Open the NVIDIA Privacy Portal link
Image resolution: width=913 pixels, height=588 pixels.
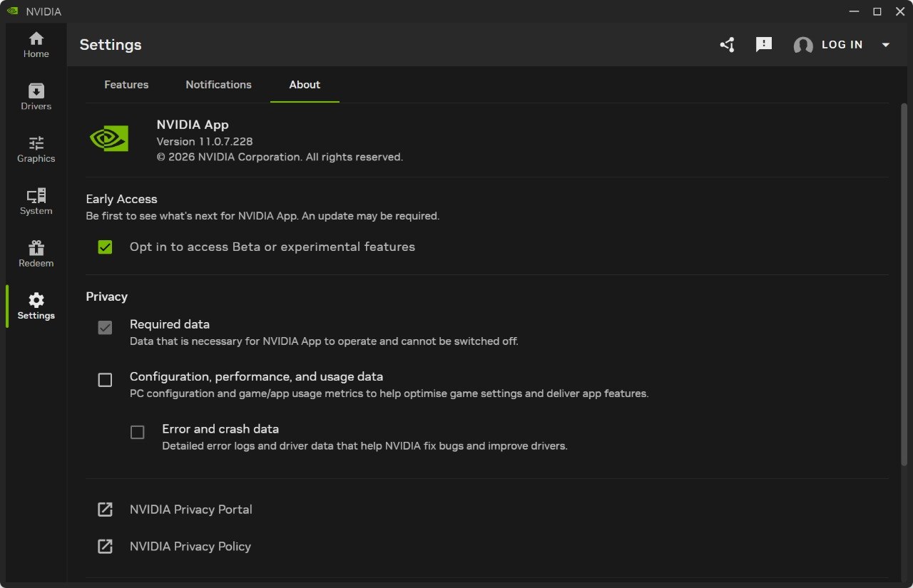tap(190, 509)
